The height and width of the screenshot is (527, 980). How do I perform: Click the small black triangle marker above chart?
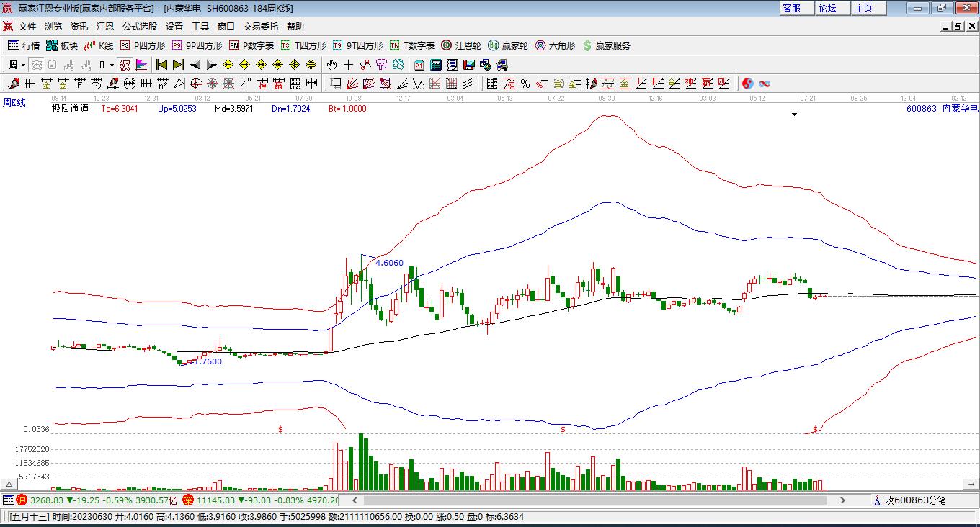(x=795, y=114)
